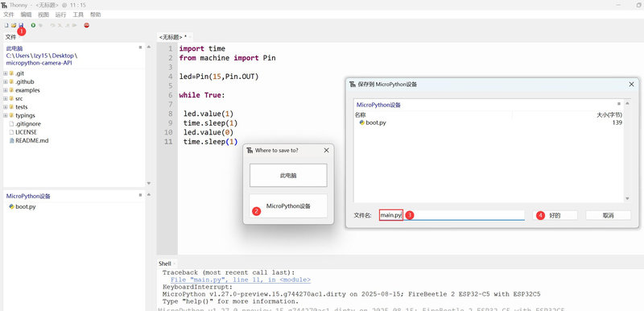
Task: Run the current script with the green play icon
Action: tap(33, 26)
